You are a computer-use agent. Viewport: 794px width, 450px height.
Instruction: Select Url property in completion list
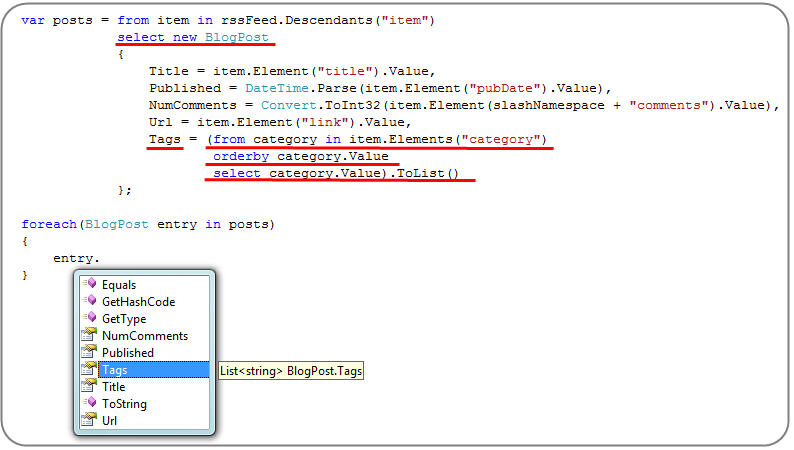144,421
